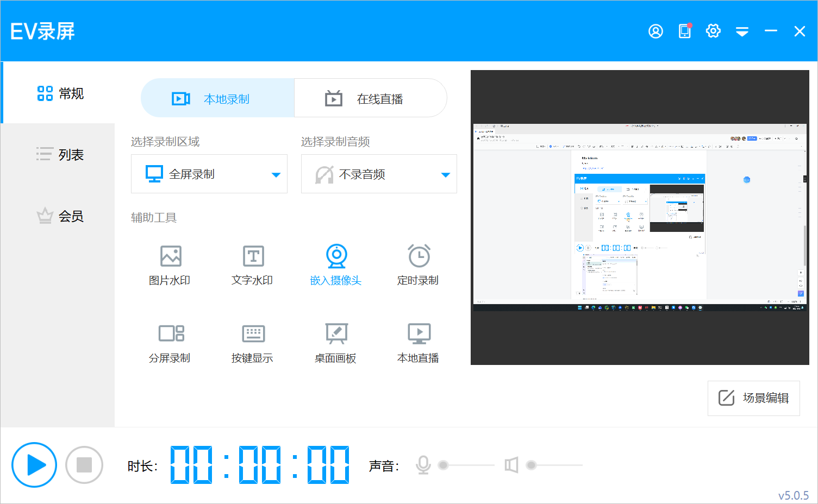Screen dimensions: 818x504
Task: Select the 在线直播 mode tab
Action: point(371,98)
